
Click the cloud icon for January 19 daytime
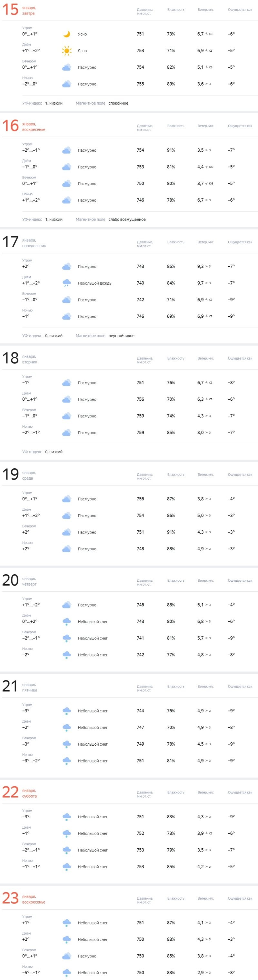coord(66,516)
